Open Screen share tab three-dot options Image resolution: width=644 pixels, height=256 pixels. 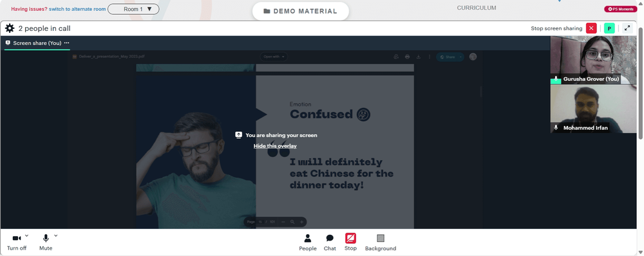pyautogui.click(x=66, y=43)
